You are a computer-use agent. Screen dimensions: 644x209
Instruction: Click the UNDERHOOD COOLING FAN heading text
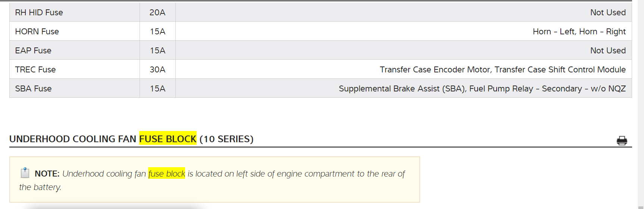(73, 139)
